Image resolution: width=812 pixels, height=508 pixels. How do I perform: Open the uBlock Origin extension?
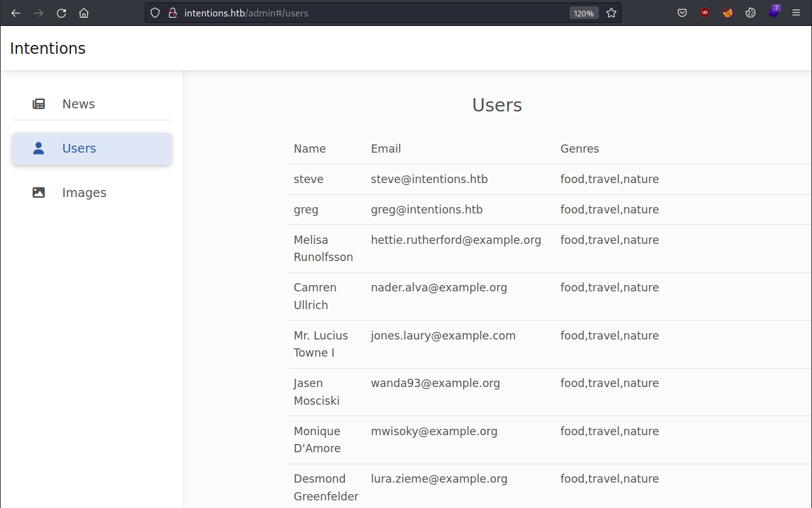tap(705, 13)
